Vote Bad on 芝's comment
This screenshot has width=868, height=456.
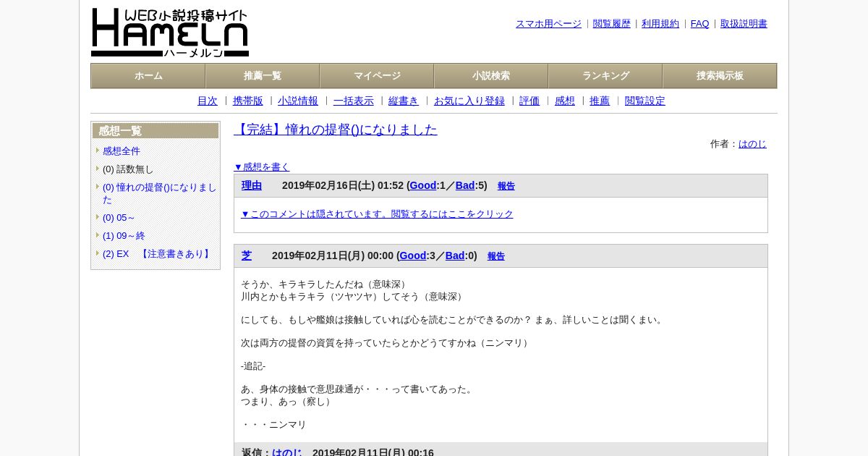[455, 256]
